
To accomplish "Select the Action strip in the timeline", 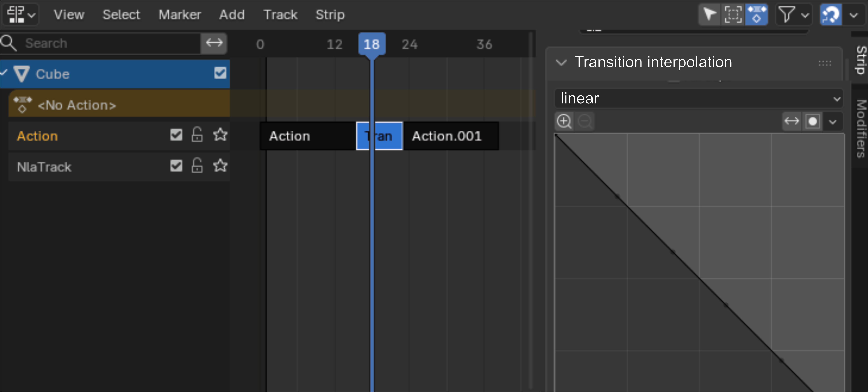I will [x=308, y=136].
